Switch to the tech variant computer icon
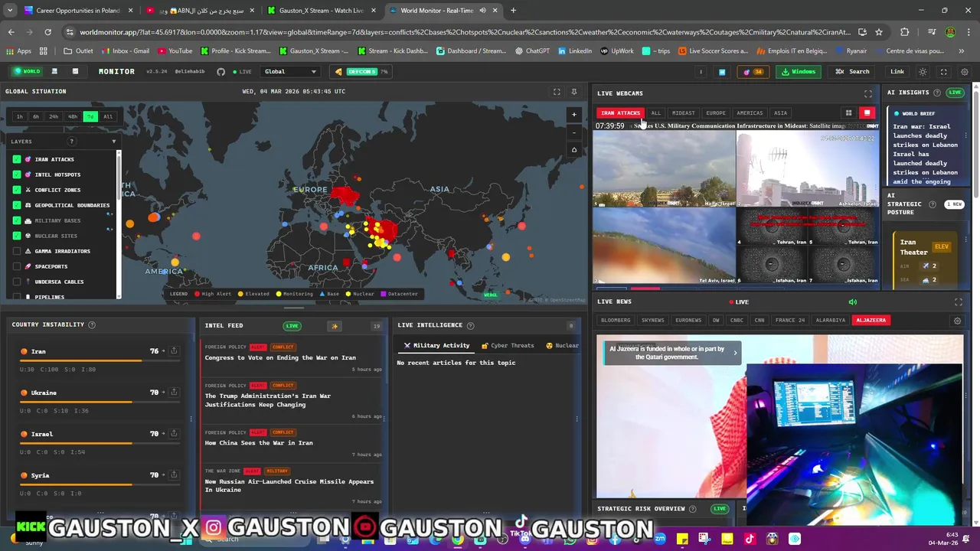 [54, 72]
